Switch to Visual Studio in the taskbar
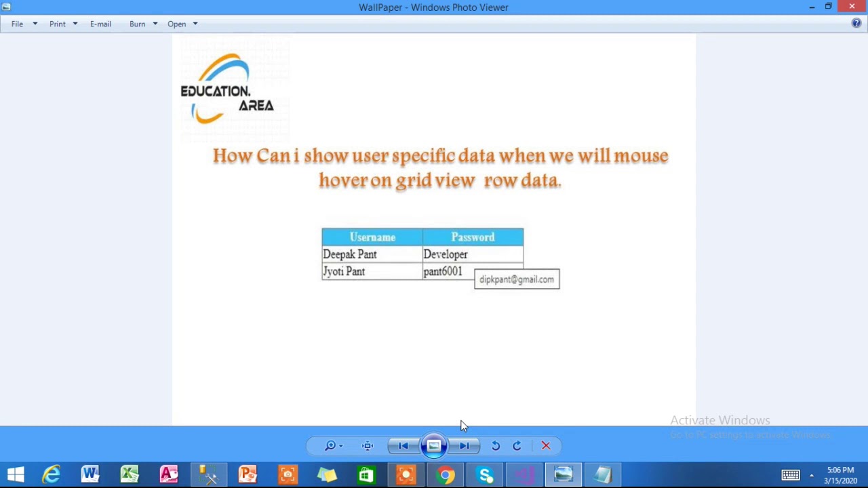 524,474
